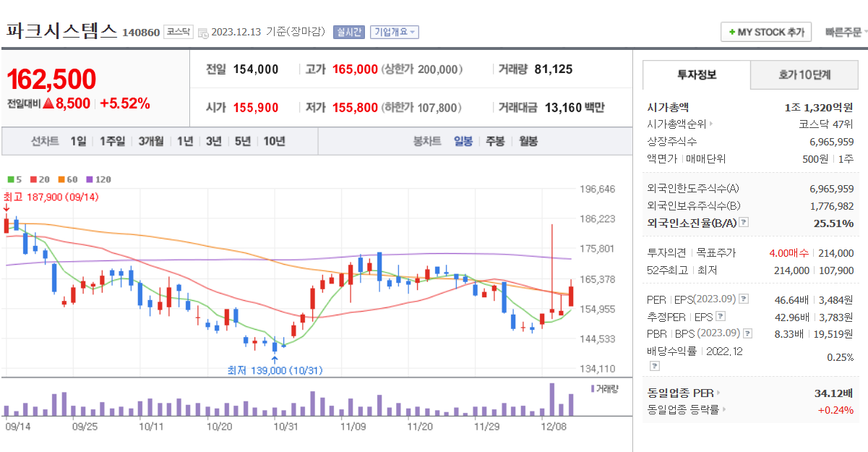Select the 월봉 candlestick chart
This screenshot has width=868, height=452.
click(528, 141)
